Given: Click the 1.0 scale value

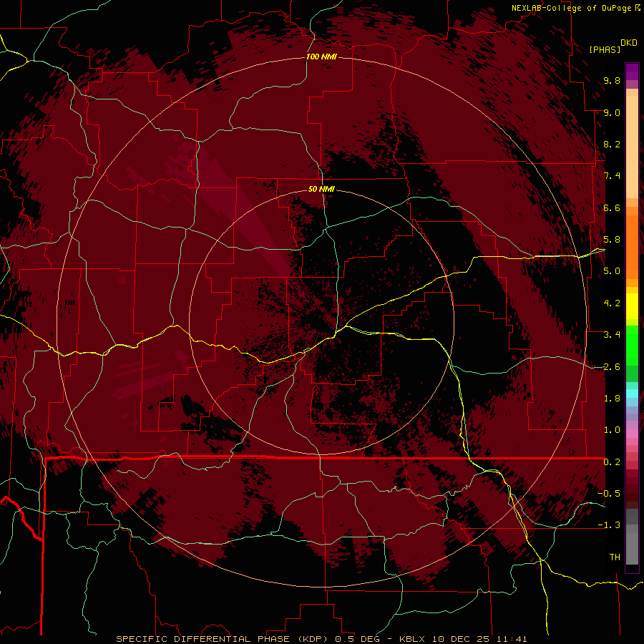Looking at the screenshot, I should pyautogui.click(x=612, y=430).
